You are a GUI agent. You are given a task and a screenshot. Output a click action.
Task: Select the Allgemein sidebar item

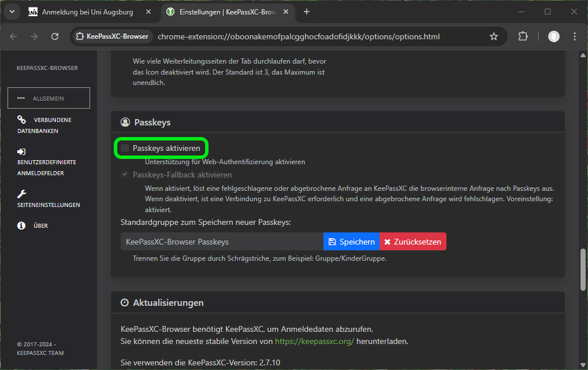(x=49, y=98)
